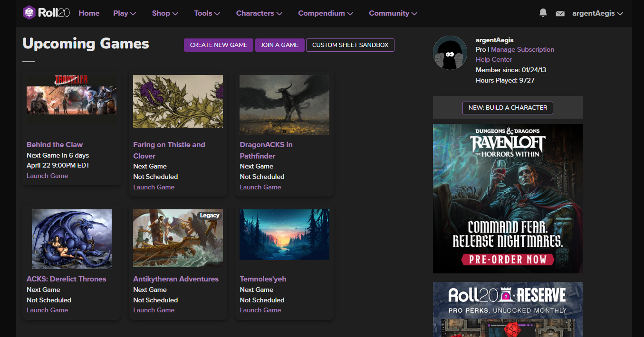
Task: Open the Behind the Claw game thumbnail
Action: [x=71, y=100]
